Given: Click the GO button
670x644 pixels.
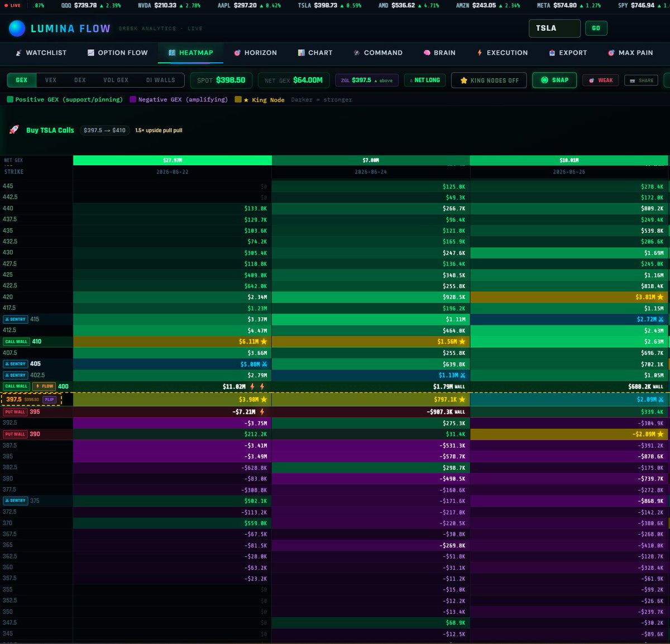Looking at the screenshot, I should click(596, 28).
